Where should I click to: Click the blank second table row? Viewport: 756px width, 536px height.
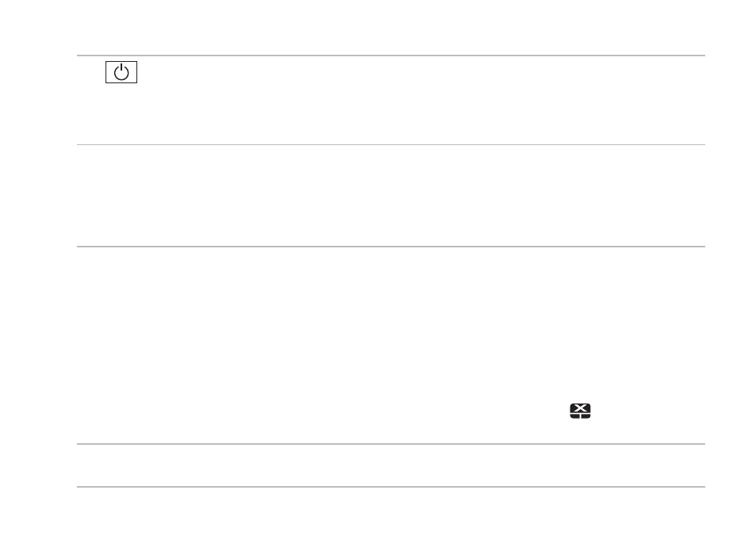tap(391, 196)
